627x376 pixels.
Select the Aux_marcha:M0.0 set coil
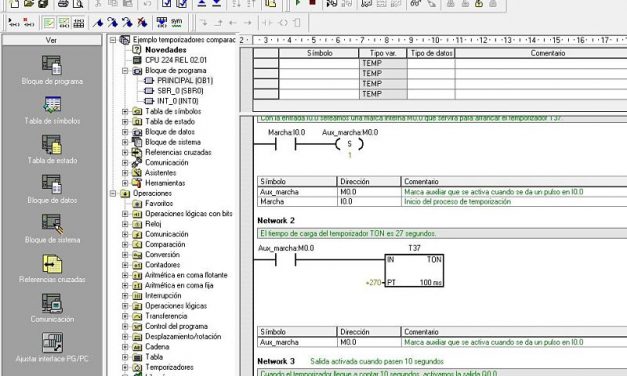pos(349,144)
